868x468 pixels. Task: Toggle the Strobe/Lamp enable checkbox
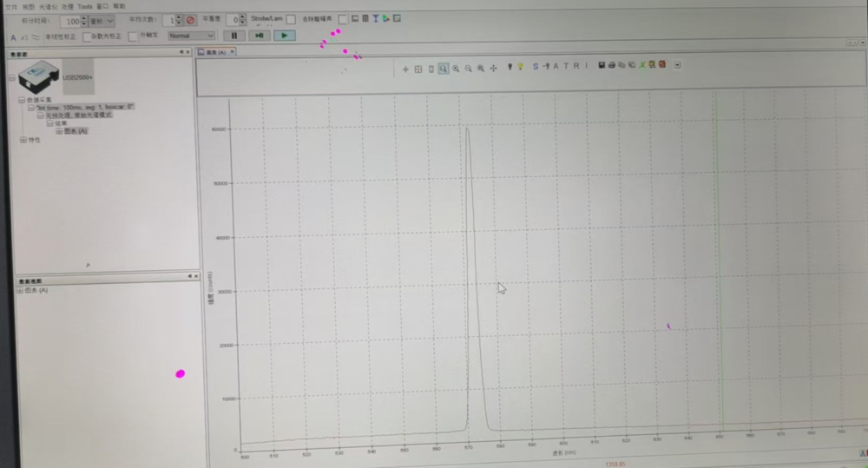(291, 19)
